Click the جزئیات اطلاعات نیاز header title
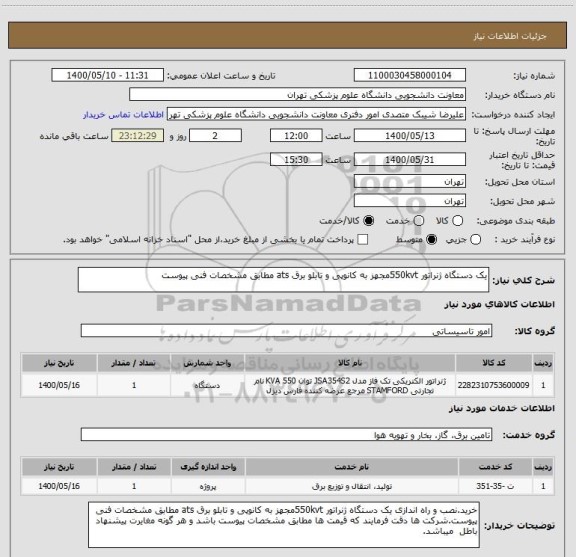 click(510, 36)
